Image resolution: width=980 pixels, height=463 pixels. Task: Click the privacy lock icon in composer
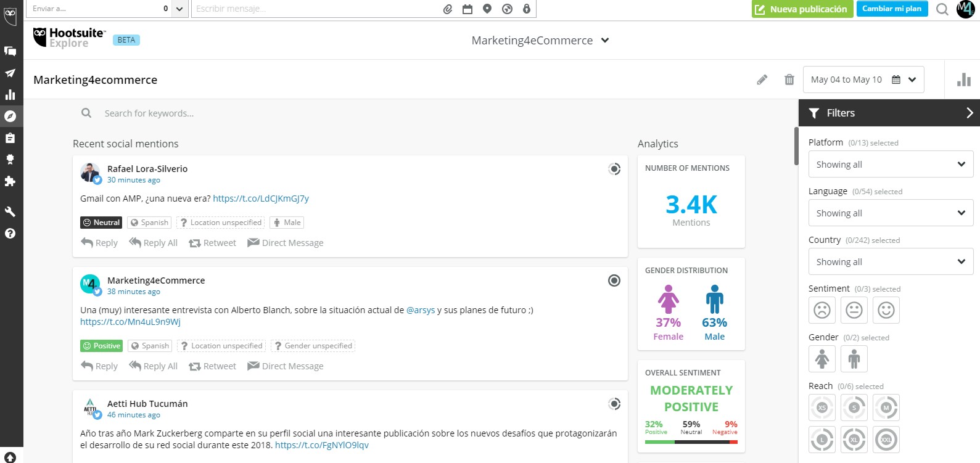(x=526, y=9)
